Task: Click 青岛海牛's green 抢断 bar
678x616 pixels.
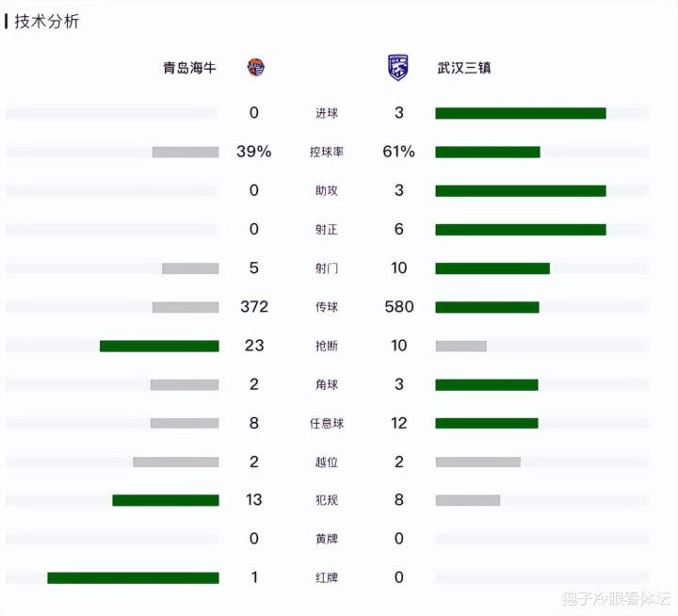Action: tap(159, 346)
